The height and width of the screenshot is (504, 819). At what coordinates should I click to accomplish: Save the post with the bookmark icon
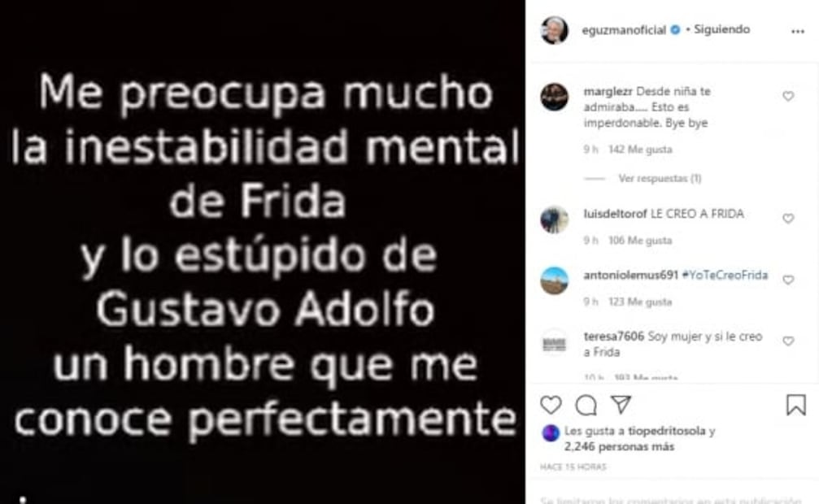pyautogui.click(x=796, y=405)
